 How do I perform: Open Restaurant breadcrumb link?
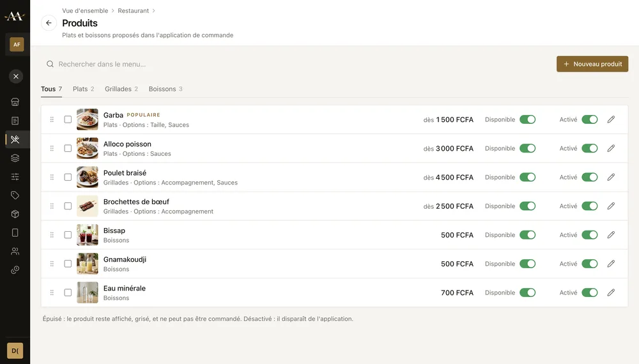click(x=134, y=11)
